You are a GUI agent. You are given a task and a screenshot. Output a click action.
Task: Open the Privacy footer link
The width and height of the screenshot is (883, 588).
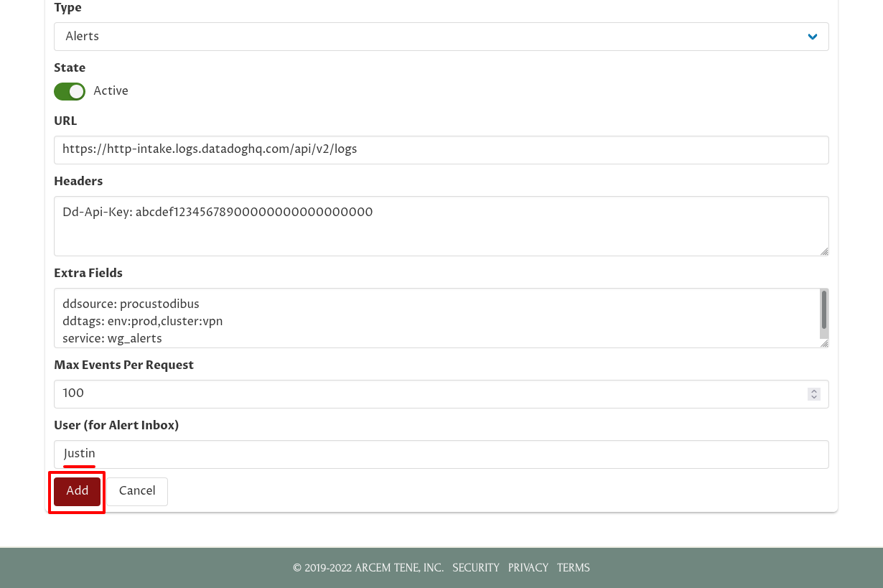(x=528, y=568)
